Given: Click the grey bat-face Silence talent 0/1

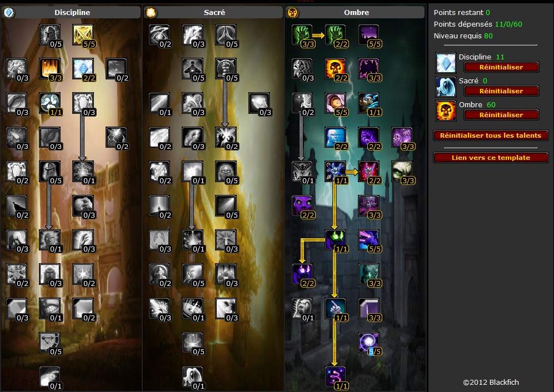Looking at the screenshot, I should [x=302, y=172].
